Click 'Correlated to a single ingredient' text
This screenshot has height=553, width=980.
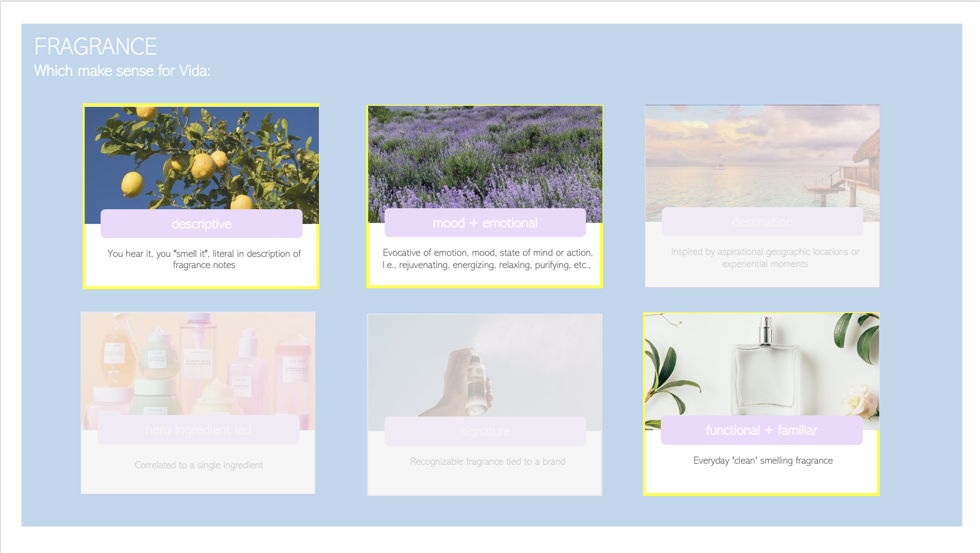pyautogui.click(x=198, y=465)
